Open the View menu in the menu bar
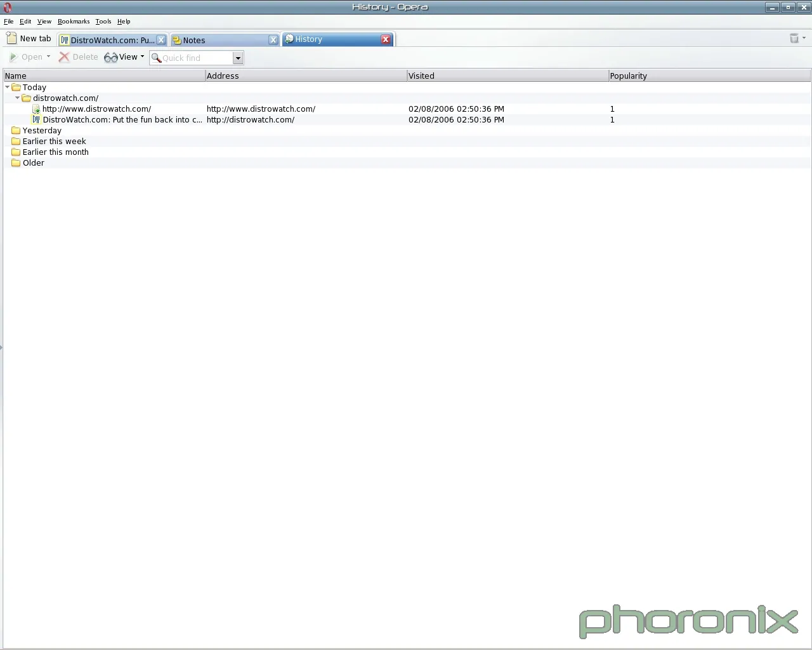The height and width of the screenshot is (650, 812). click(44, 22)
